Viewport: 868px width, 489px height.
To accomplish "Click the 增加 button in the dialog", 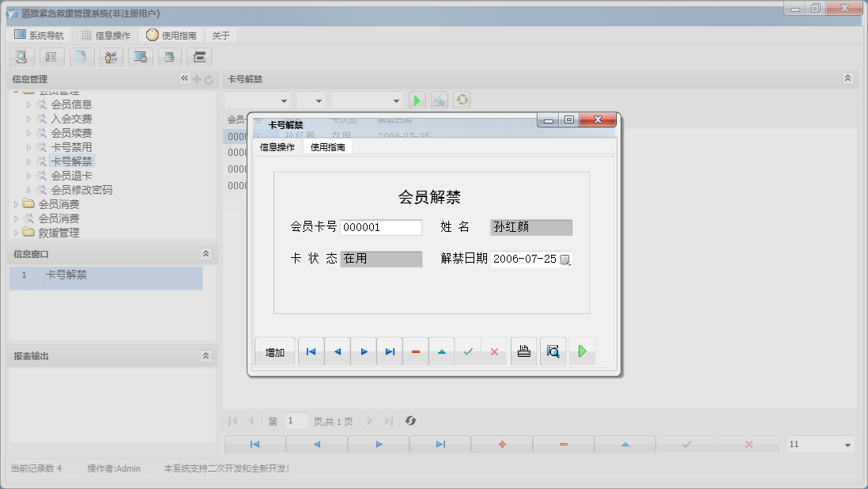I will tap(274, 351).
